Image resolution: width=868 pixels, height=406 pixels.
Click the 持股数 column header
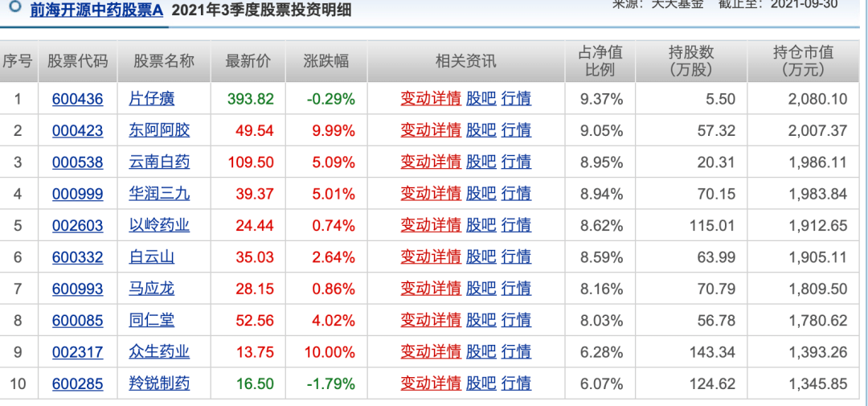[691, 61]
